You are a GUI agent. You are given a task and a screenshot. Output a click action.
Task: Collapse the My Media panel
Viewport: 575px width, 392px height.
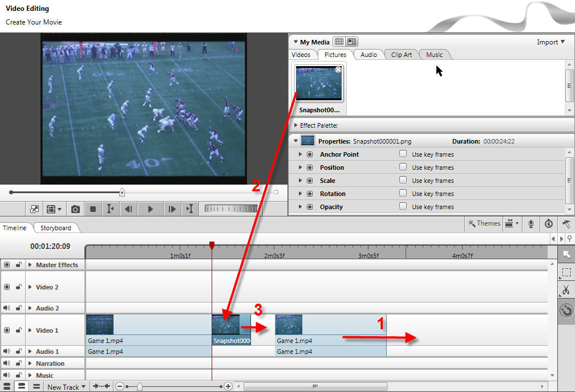pos(295,42)
